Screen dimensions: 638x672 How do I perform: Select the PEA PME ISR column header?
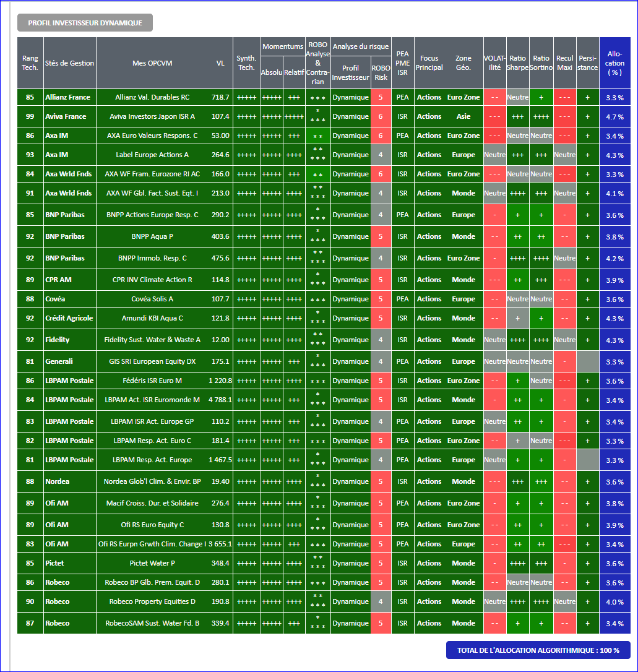(402, 63)
